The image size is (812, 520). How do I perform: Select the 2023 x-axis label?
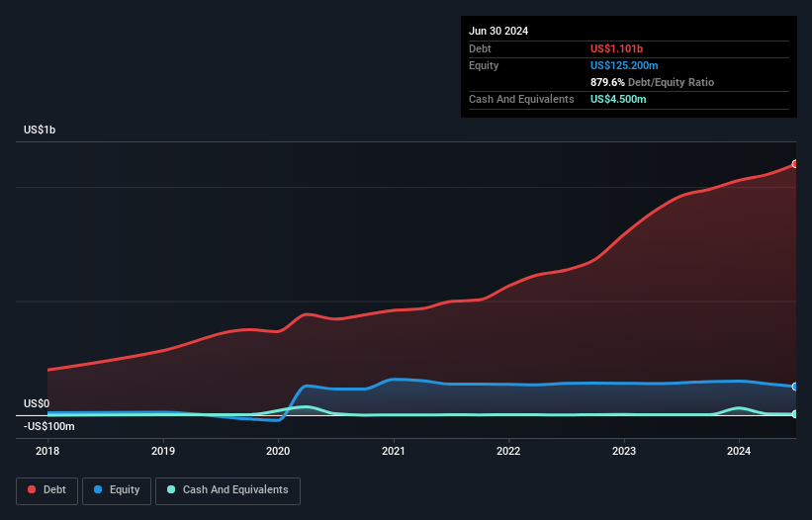click(624, 451)
